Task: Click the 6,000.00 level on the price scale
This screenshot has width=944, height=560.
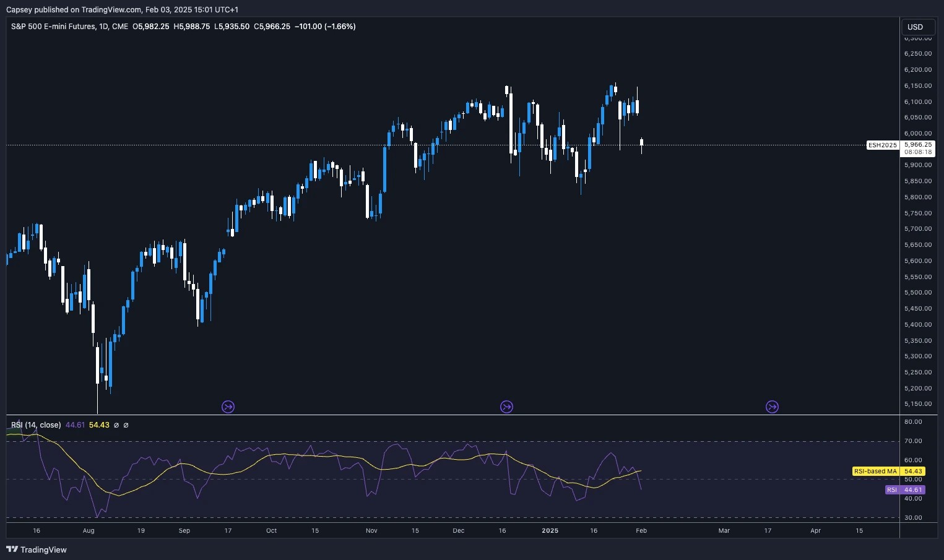Action: [918, 133]
